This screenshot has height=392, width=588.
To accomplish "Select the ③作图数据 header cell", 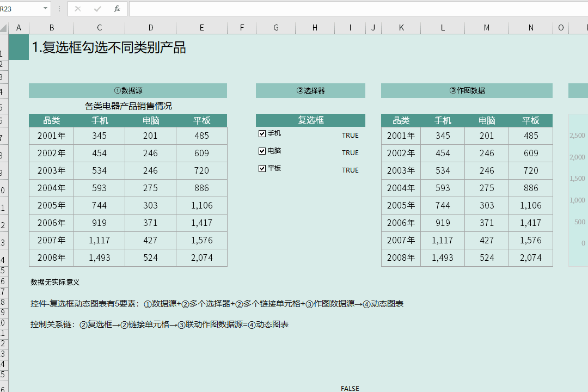I will [467, 90].
